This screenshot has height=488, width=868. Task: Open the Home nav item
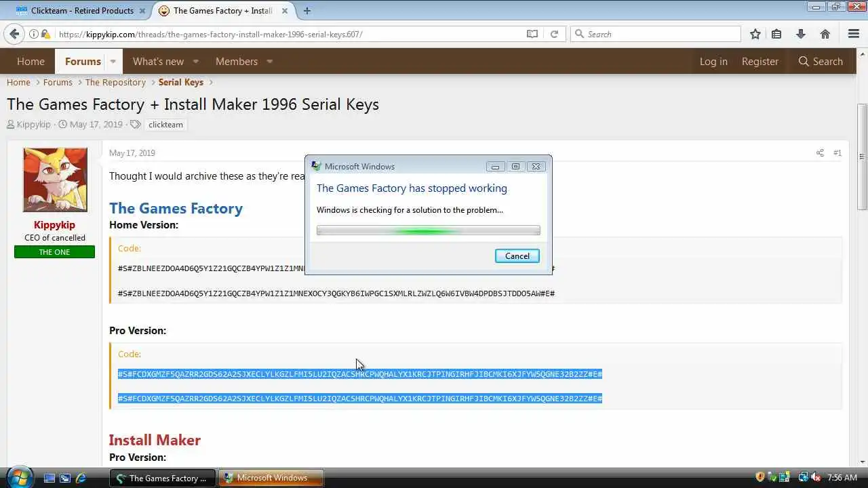click(31, 61)
